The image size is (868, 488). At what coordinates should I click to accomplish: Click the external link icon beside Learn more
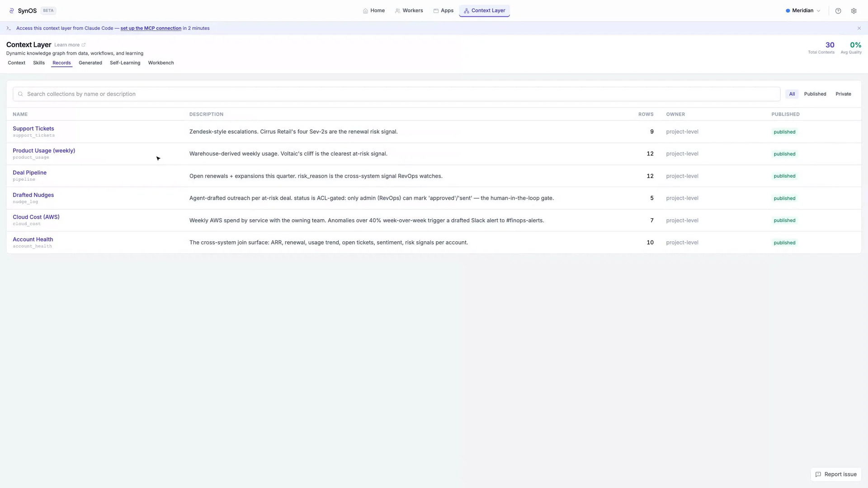pos(84,45)
